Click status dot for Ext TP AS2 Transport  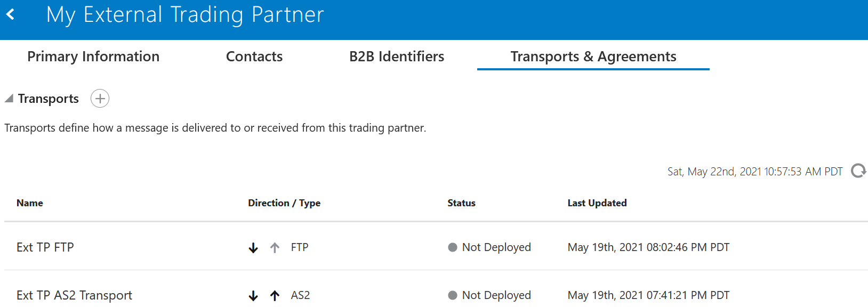(453, 295)
